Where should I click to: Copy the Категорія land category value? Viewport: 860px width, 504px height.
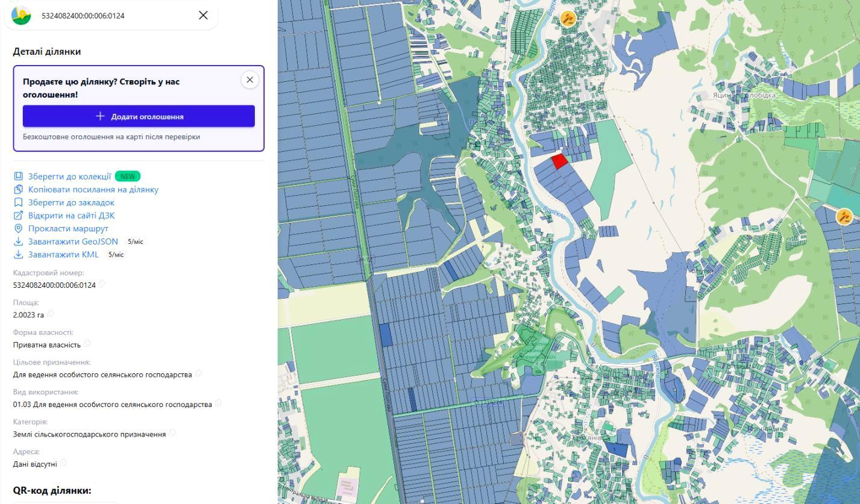coord(173,432)
